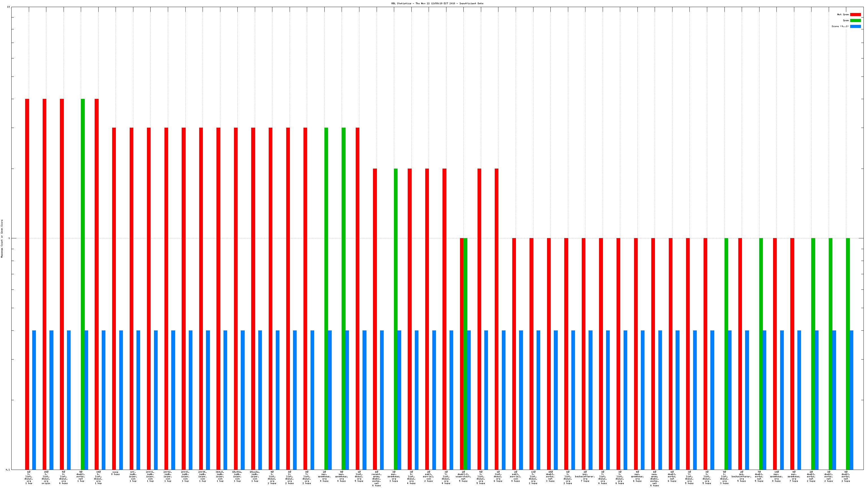Click the 'ips.backscatterer.org 7 hops' label
This screenshot has height=488, width=868.
(x=585, y=476)
